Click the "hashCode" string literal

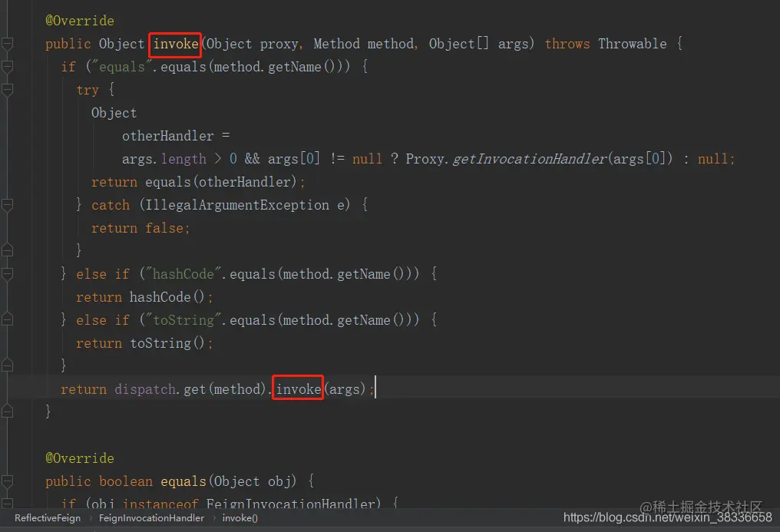pos(183,274)
